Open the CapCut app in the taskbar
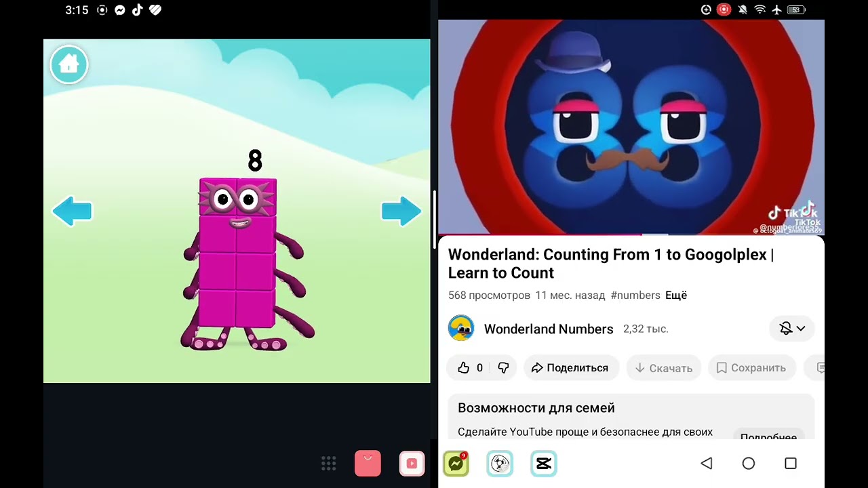The image size is (868, 488). 544,464
